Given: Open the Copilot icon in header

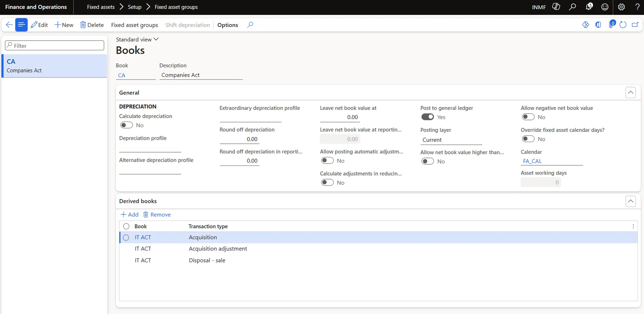Looking at the screenshot, I should pos(556,7).
